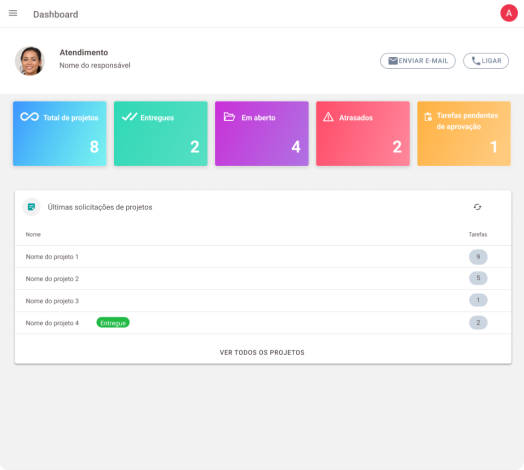Viewport: 524px width, 470px height.
Task: Open the Total de projetos card title
Action: 71,118
